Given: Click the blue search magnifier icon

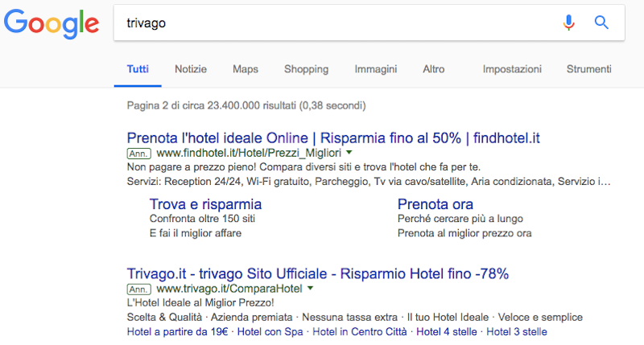Looking at the screenshot, I should coord(601,23).
